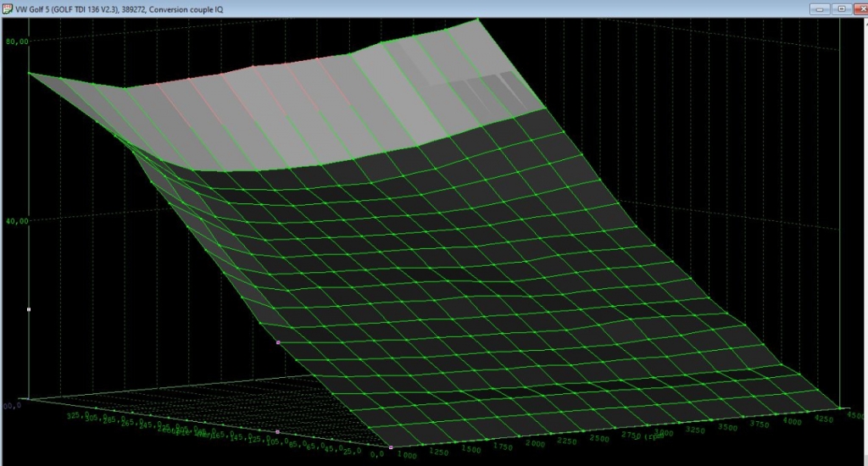Select the white marker on the vertical axis
Screen dimensions: 868x466
click(29, 309)
